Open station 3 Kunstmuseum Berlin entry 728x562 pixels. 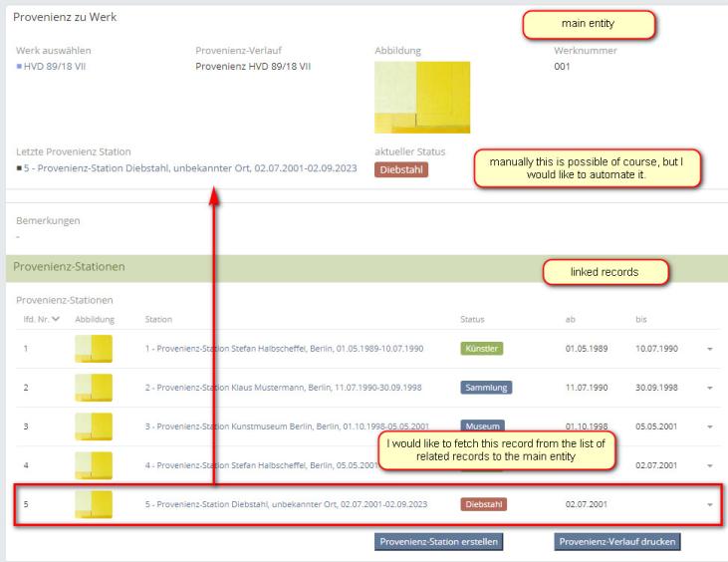click(287, 426)
